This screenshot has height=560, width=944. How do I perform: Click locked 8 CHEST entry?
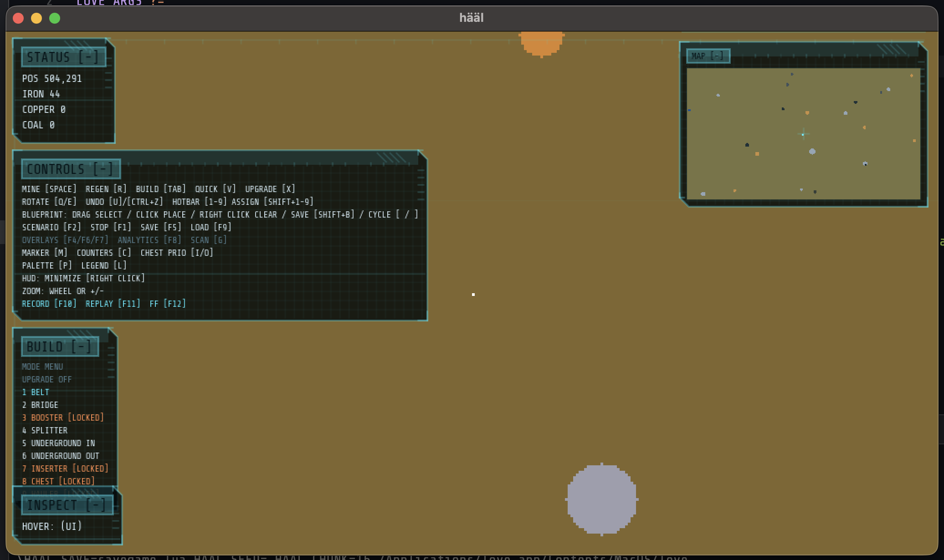click(58, 481)
